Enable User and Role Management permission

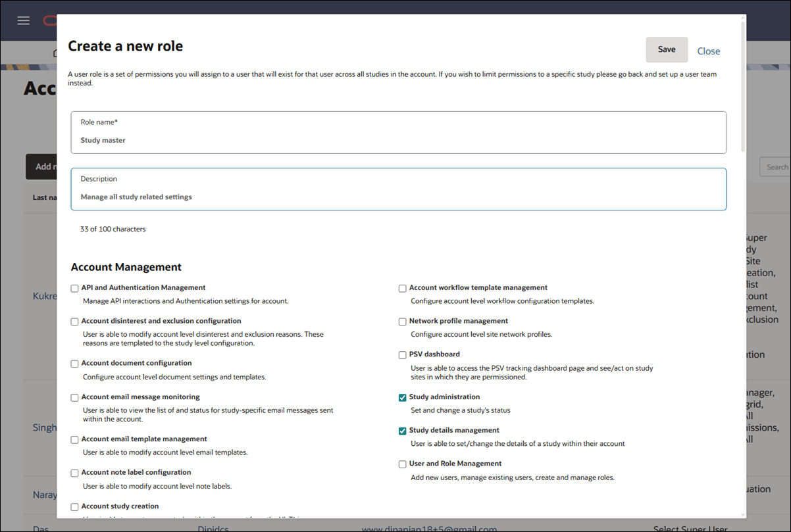402,464
